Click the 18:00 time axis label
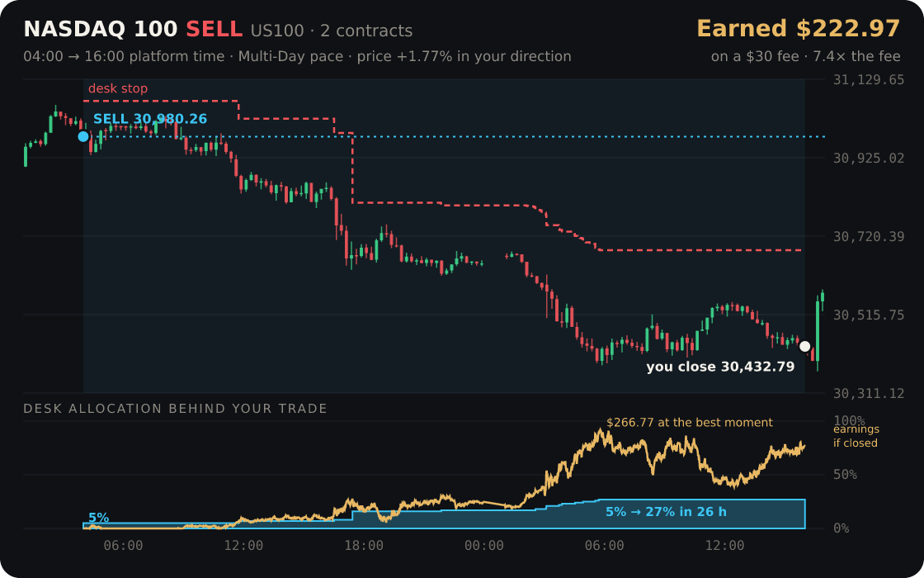The height and width of the screenshot is (578, 924). click(x=364, y=546)
